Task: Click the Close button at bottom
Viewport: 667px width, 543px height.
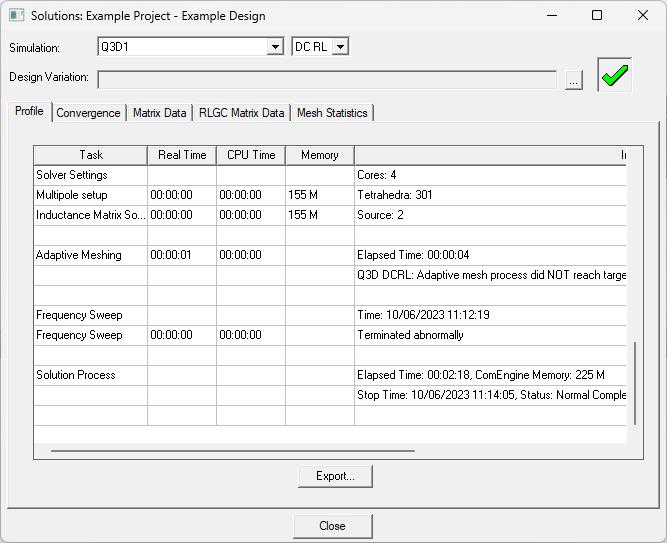Action: pos(332,526)
